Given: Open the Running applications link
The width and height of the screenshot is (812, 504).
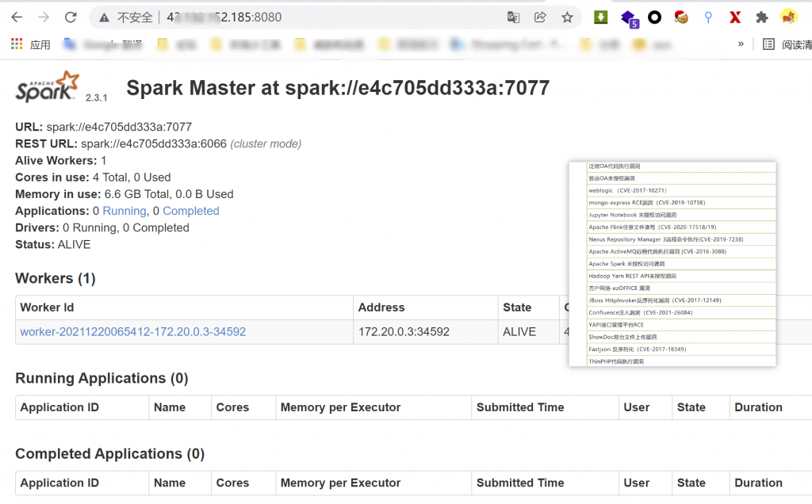Looking at the screenshot, I should pyautogui.click(x=124, y=211).
